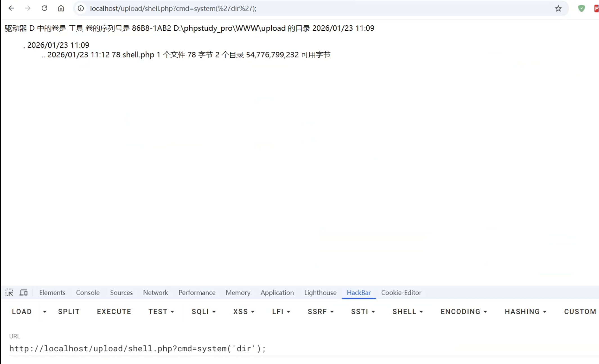This screenshot has width=599, height=364.
Task: Click the SPLIT button in HackBar
Action: coord(68,311)
